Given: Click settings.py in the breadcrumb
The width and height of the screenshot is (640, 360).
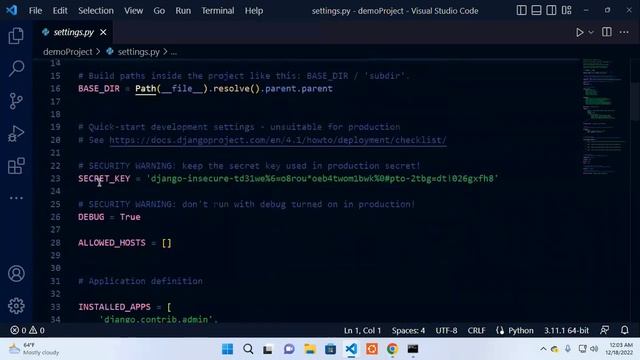Looking at the screenshot, I should point(138,52).
